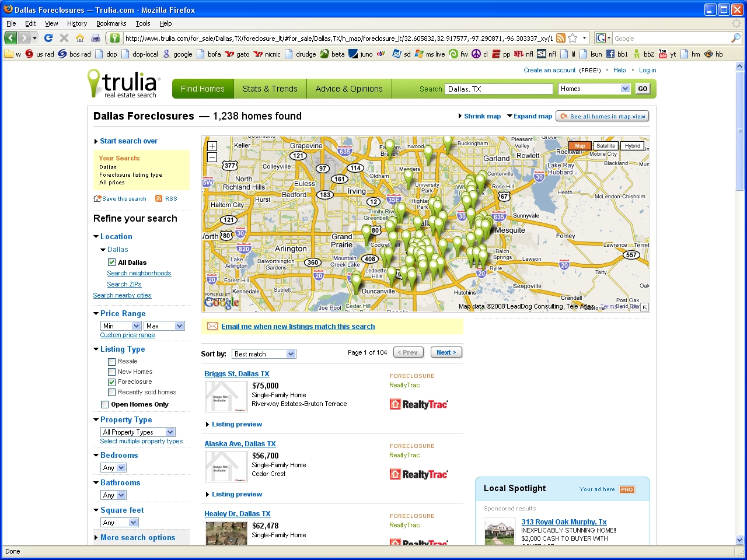Open the 'drudge' bookmark
747x560 pixels.
pos(300,54)
